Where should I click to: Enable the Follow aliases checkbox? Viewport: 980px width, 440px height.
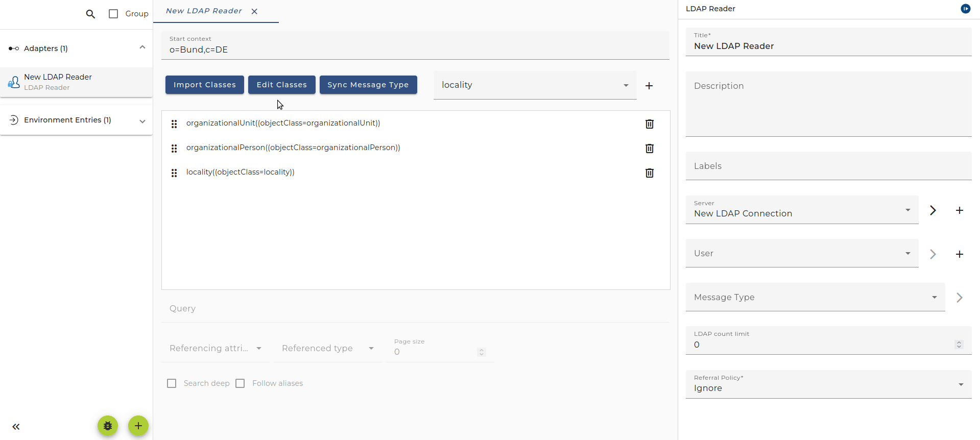click(240, 383)
